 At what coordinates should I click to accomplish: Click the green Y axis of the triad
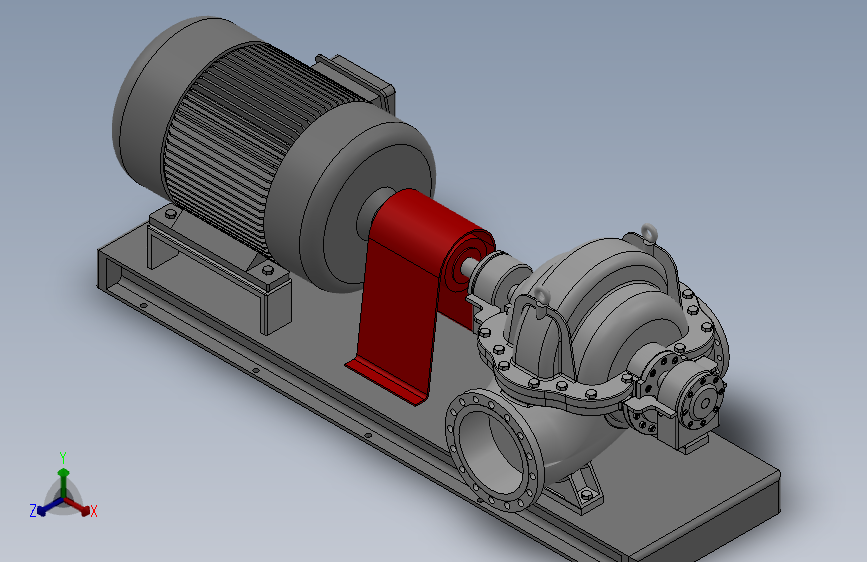tap(64, 482)
